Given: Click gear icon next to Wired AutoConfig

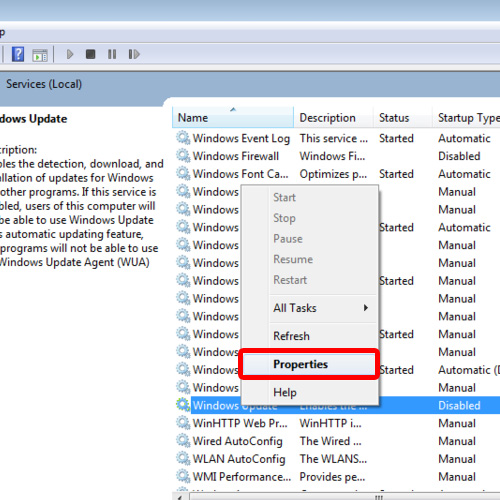Looking at the screenshot, I should (183, 441).
